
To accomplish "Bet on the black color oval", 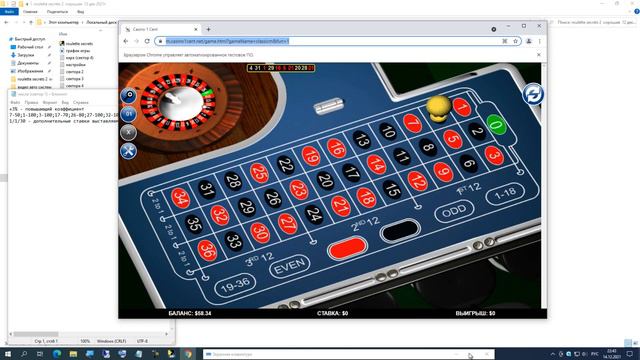I will pyautogui.click(x=400, y=230).
